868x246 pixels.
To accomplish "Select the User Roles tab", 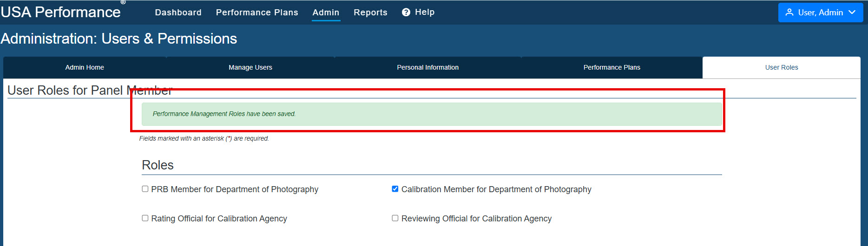I will [782, 67].
